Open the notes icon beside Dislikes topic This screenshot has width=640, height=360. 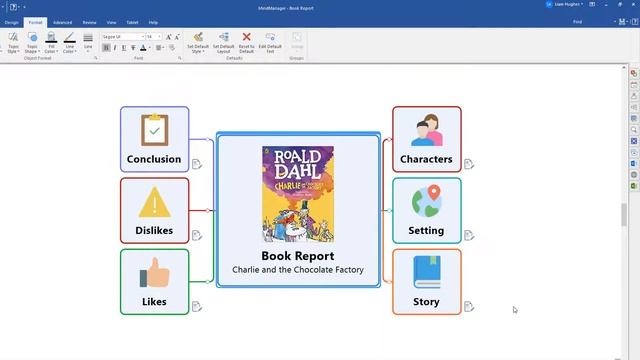pos(197,235)
